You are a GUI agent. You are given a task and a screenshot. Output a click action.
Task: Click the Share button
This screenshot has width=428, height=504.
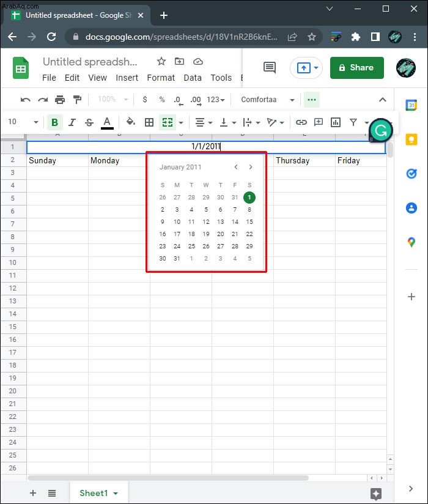(x=357, y=68)
